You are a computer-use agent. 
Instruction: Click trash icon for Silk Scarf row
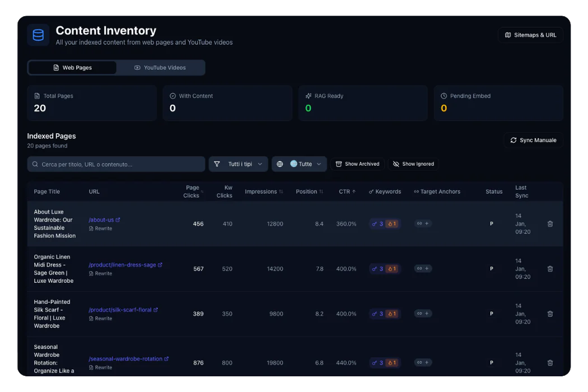click(x=550, y=314)
